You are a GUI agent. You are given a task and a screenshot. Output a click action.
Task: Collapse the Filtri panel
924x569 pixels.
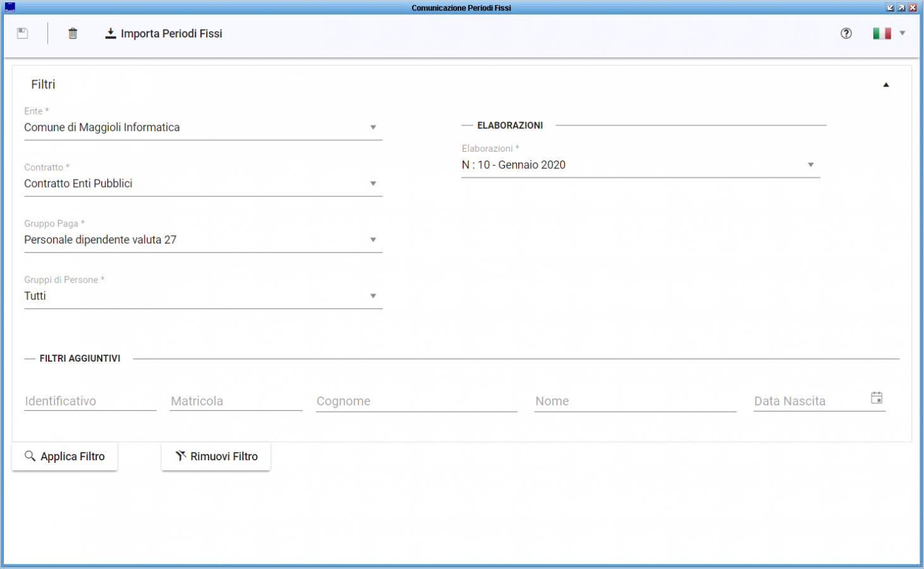coord(886,85)
